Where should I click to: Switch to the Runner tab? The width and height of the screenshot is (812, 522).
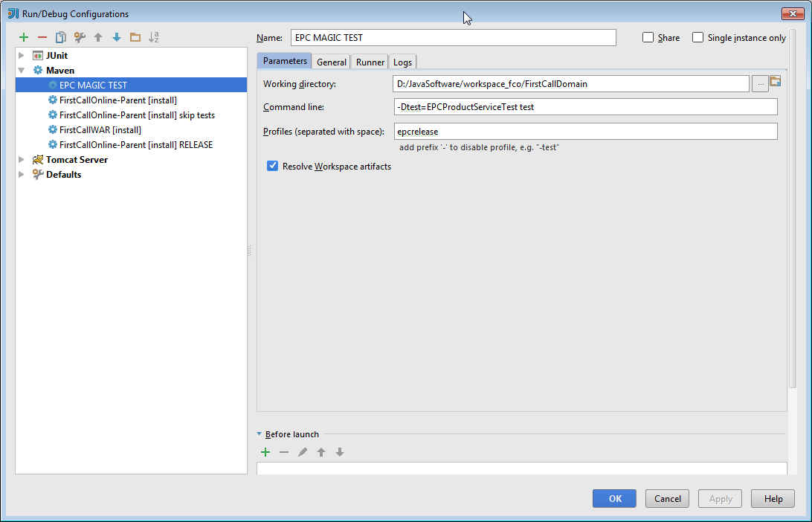click(369, 62)
